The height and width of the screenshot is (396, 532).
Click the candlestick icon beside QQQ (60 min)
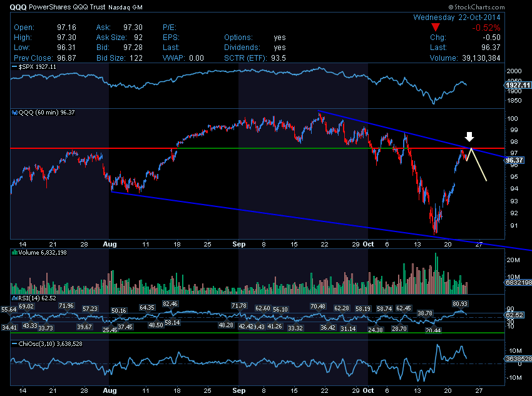click(x=15, y=113)
